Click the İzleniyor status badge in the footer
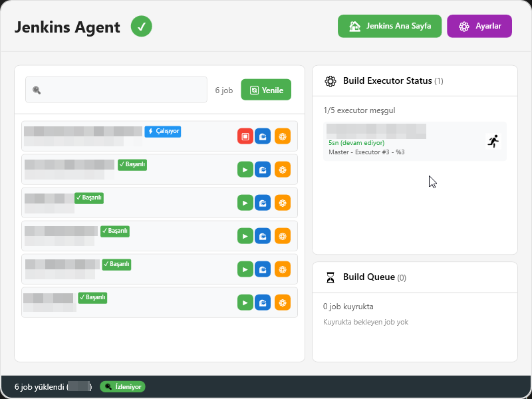Viewport: 532px width, 399px height. [x=122, y=387]
